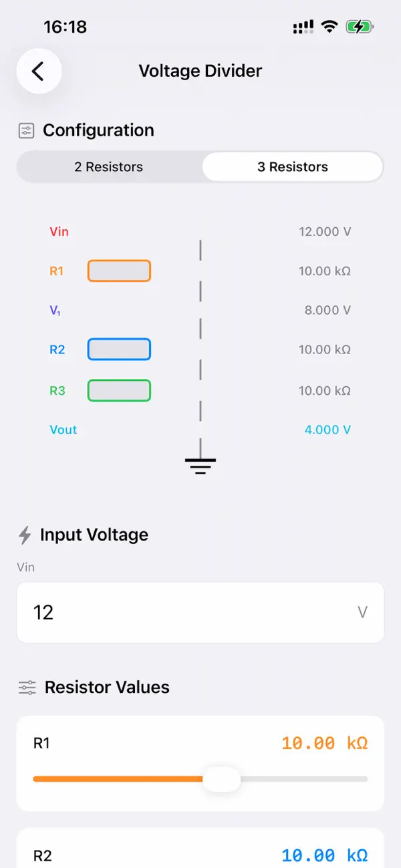Click the Configuration section icon
Viewport: 401px width, 868px height.
pos(26,130)
